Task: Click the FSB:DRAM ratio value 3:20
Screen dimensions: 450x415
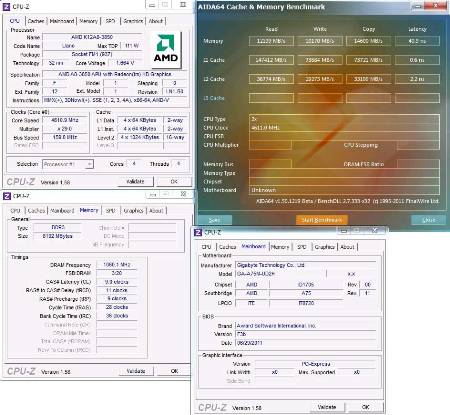Action: (x=117, y=273)
